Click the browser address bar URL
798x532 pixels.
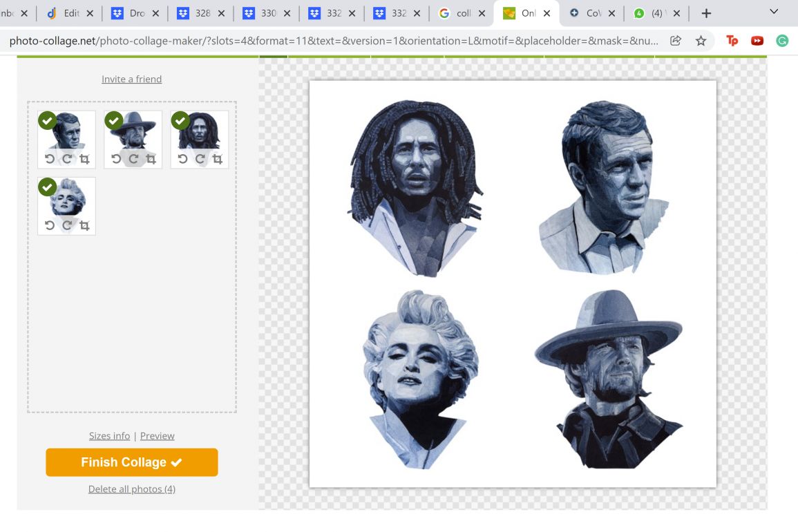333,41
